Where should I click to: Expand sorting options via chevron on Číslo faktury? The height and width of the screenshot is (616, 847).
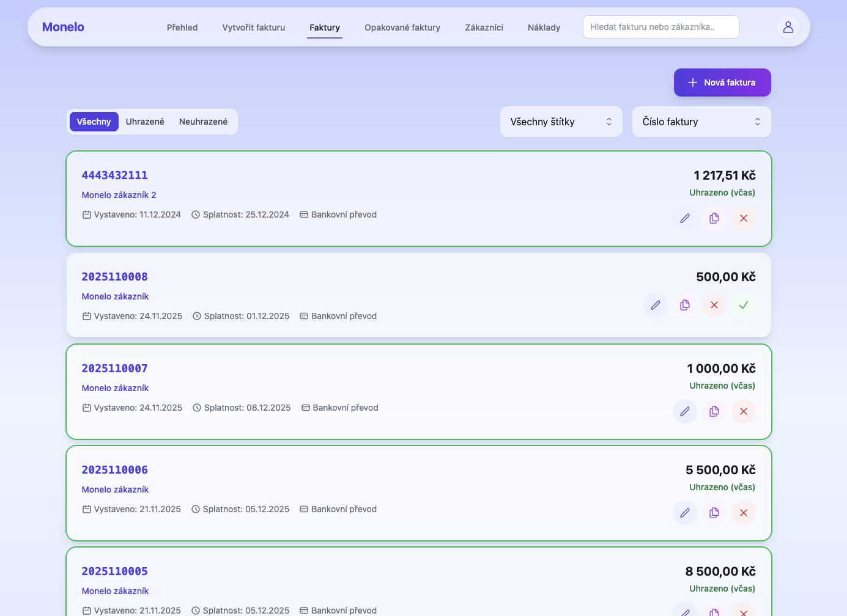pos(757,122)
